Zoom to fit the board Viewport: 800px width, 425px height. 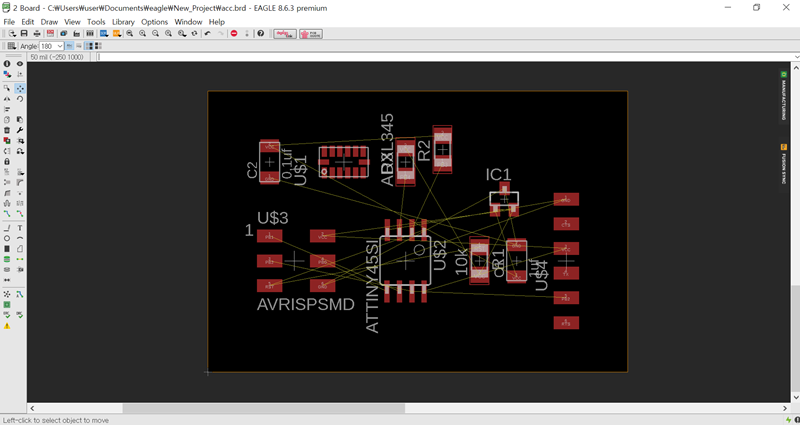pyautogui.click(x=130, y=34)
